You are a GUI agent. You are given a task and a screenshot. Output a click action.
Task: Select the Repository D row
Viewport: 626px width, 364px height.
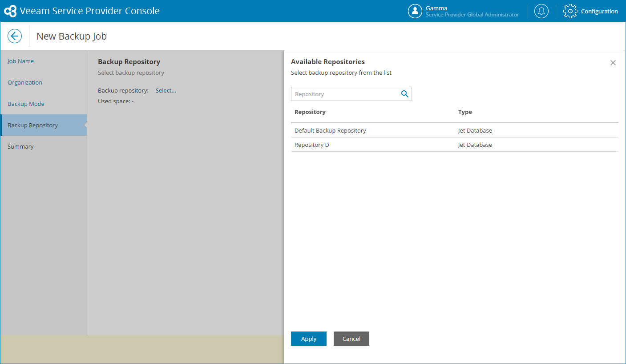455,145
